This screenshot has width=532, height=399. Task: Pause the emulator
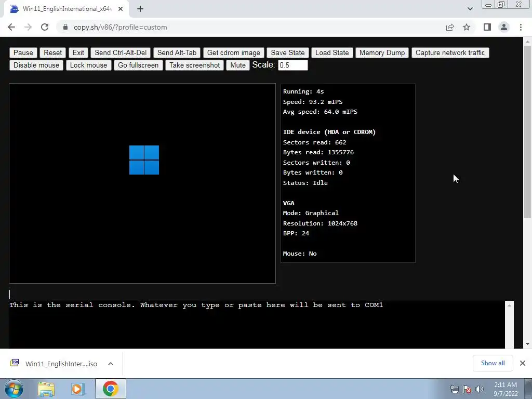coord(23,52)
